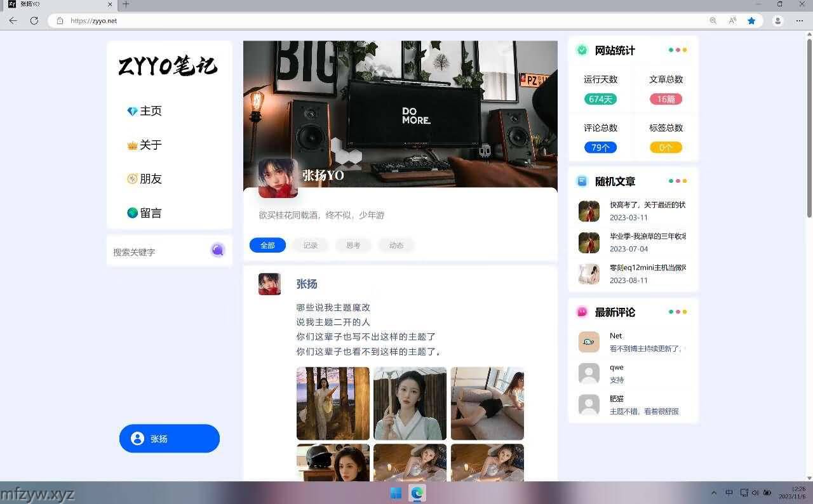Switch to the 动态 tab
Screen dimensions: 813x504
click(396, 246)
